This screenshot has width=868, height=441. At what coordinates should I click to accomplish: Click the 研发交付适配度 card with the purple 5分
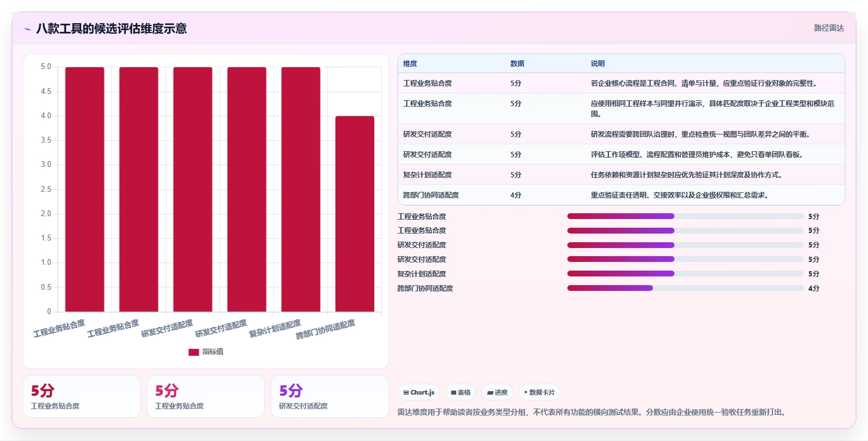click(330, 396)
